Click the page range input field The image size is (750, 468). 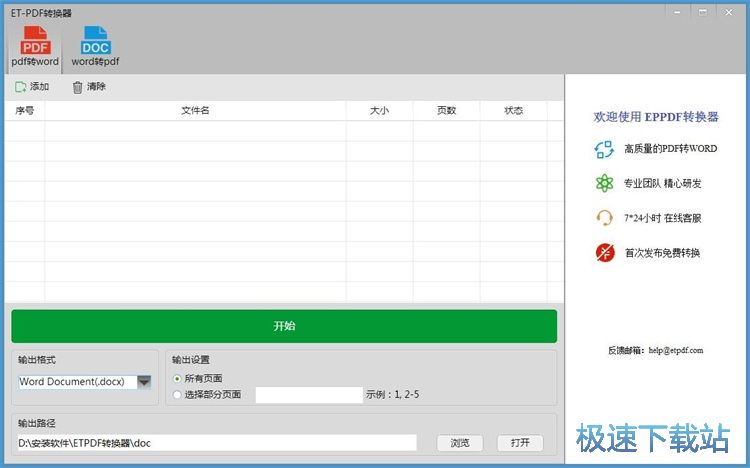coord(308,395)
